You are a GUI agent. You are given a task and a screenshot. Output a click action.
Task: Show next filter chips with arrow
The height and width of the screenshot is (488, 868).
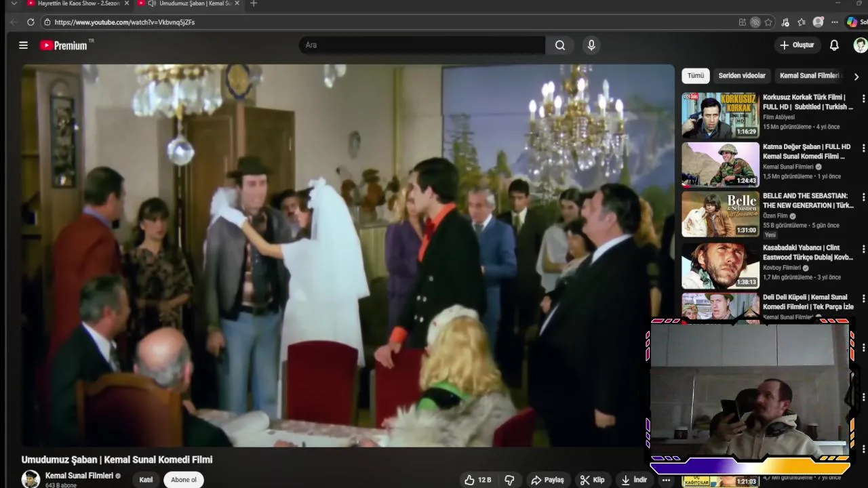[856, 77]
